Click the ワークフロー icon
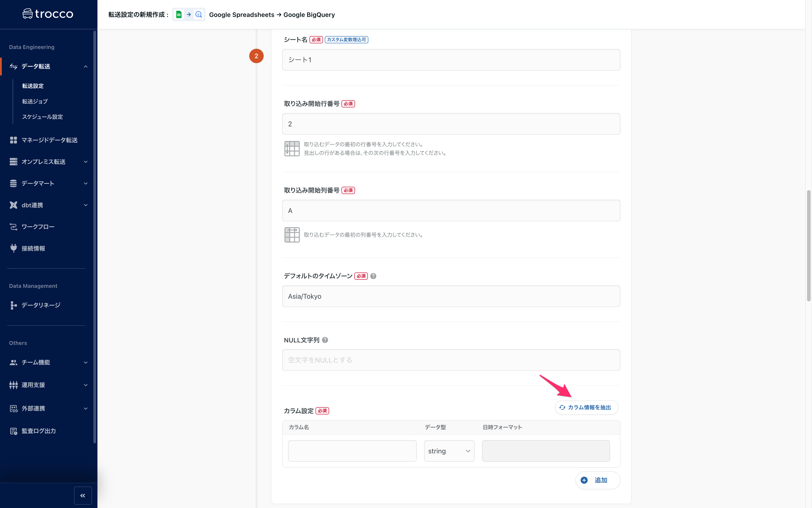Screen dimensions: 812x508 14,227
